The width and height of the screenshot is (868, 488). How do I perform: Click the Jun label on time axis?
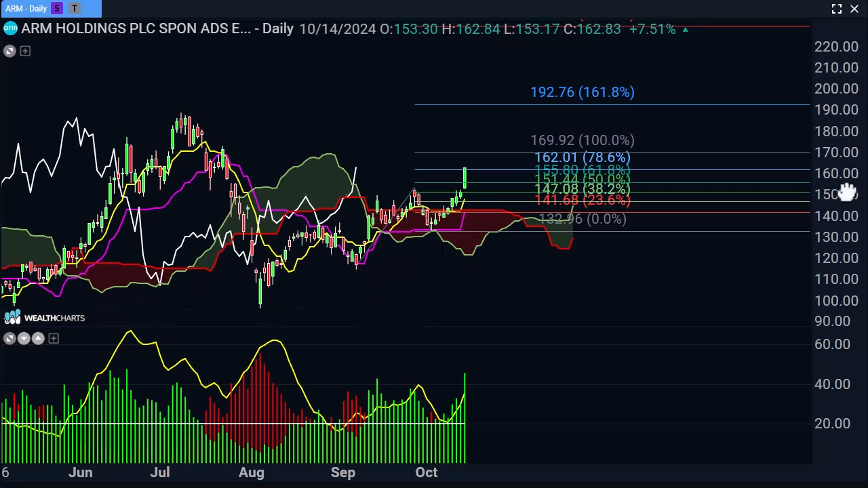80,472
